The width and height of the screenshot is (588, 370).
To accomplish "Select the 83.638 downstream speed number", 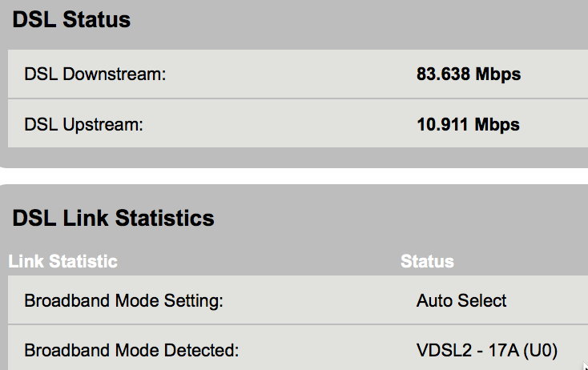I will click(444, 75).
